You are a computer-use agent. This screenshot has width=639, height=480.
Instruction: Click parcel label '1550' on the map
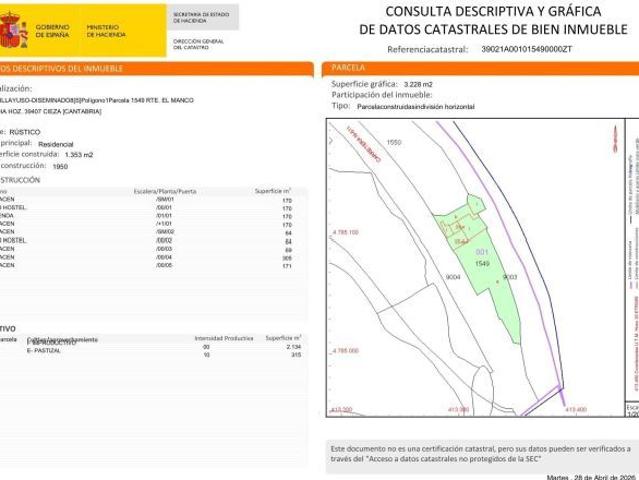click(x=394, y=142)
